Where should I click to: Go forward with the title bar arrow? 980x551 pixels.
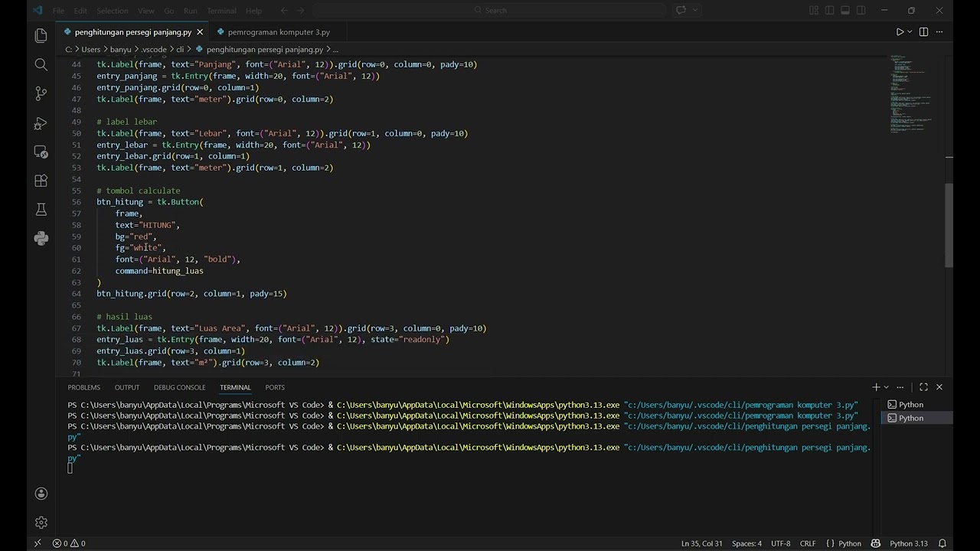(x=302, y=10)
